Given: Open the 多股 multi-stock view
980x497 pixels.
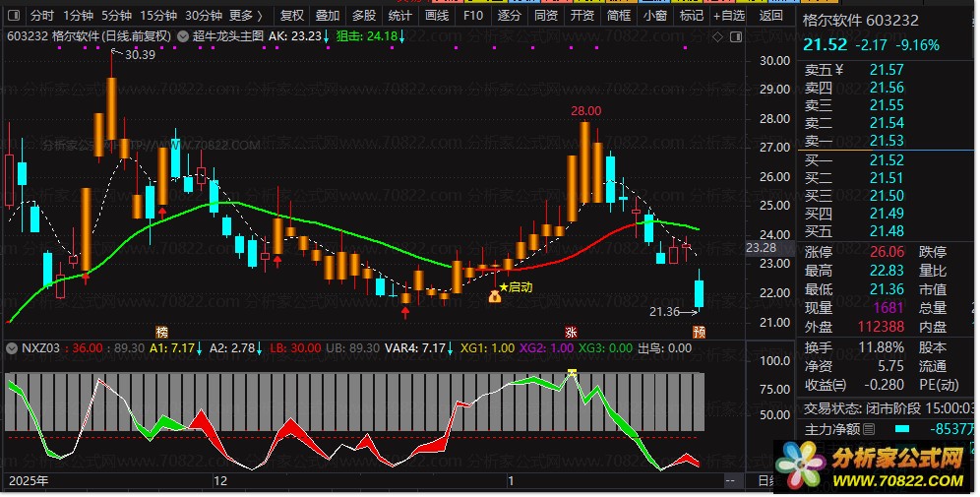Looking at the screenshot, I should pos(364,15).
